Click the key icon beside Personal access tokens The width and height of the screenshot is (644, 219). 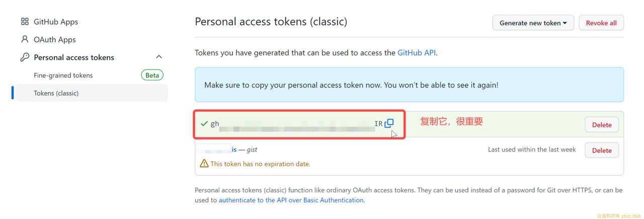click(25, 57)
